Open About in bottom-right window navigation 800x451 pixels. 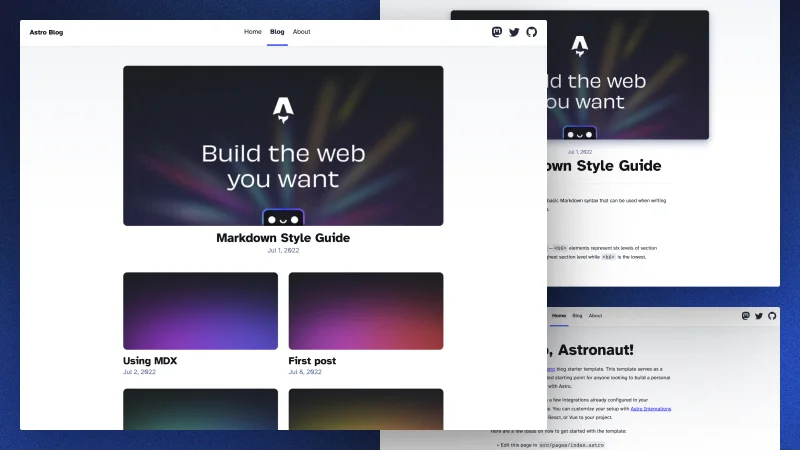click(595, 316)
